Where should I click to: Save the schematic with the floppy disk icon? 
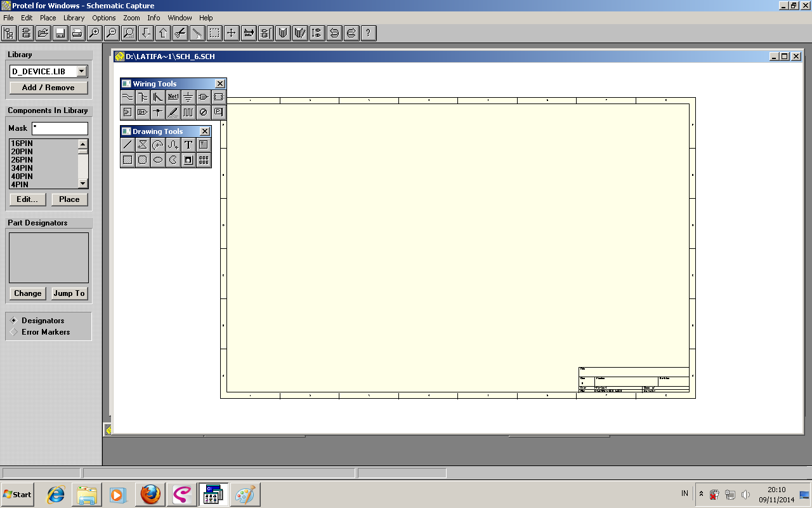click(x=60, y=33)
